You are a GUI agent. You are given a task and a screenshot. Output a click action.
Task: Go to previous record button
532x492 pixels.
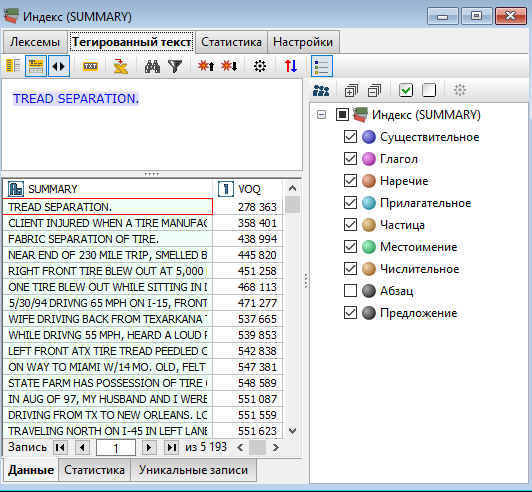tap(82, 448)
